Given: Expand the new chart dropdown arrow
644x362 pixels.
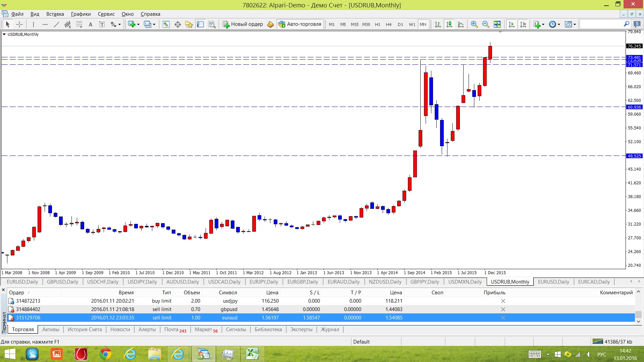Looking at the screenshot, I should pos(138,24).
